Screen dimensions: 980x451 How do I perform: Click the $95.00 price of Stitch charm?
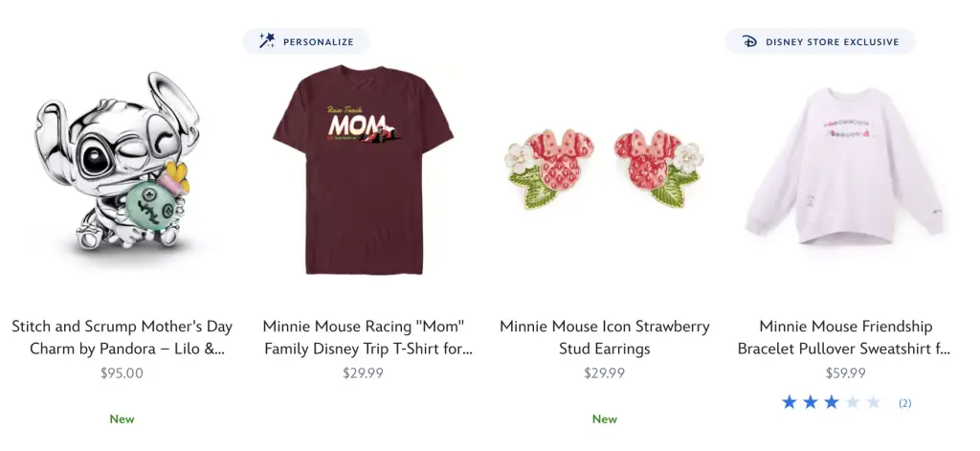tap(122, 372)
